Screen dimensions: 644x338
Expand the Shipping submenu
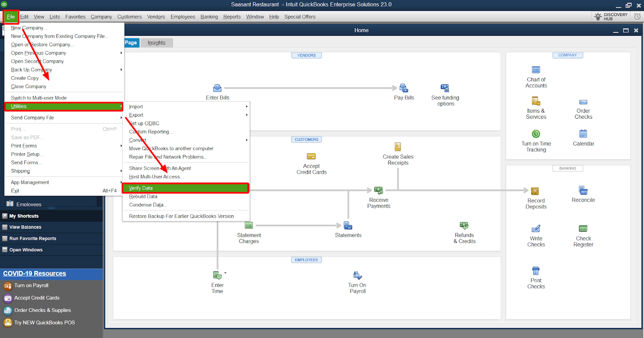121,171
